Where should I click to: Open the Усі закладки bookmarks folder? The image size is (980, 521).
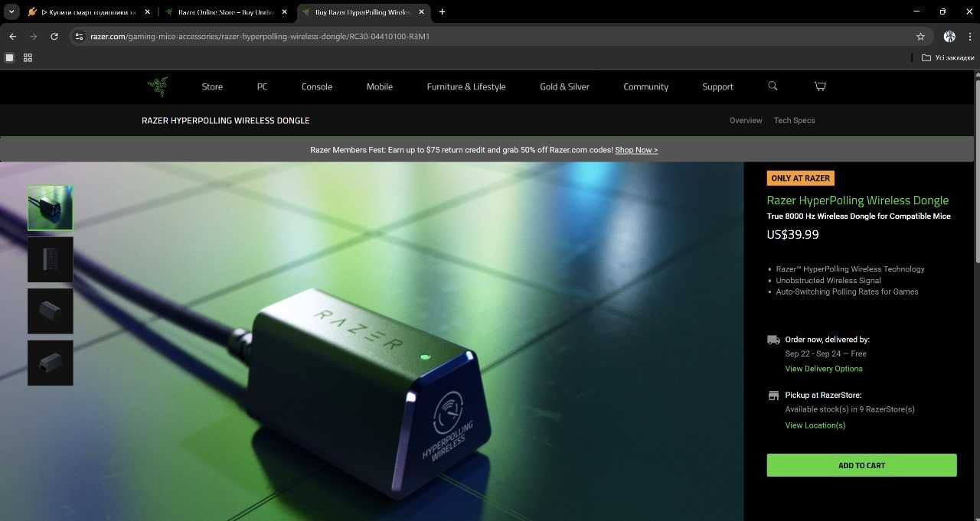tap(948, 57)
